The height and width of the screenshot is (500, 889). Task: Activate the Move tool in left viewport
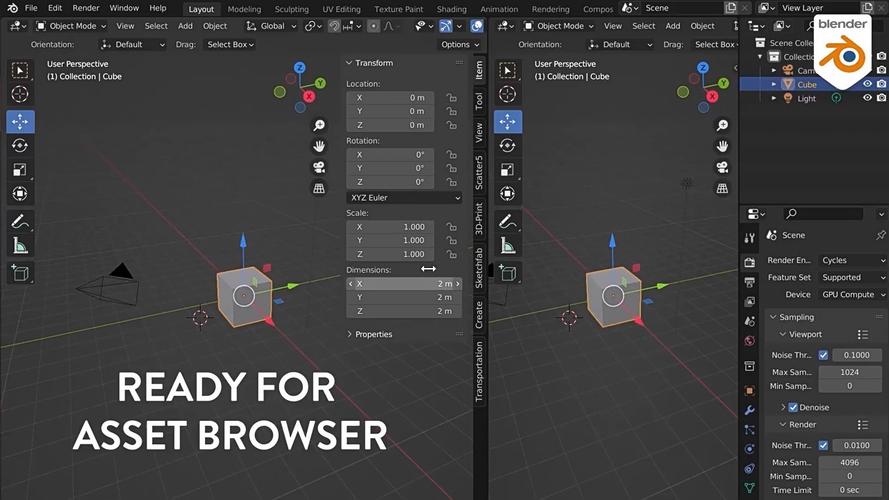(20, 122)
